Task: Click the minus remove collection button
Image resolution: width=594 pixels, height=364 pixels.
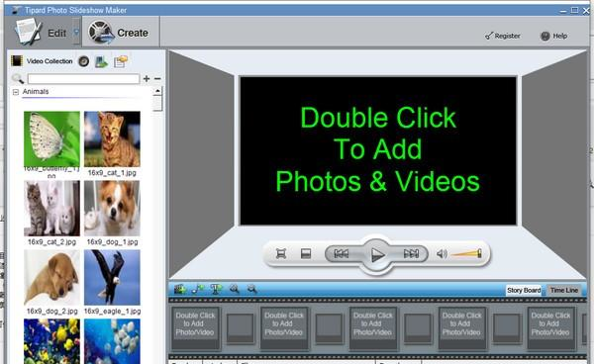Action: [x=157, y=79]
